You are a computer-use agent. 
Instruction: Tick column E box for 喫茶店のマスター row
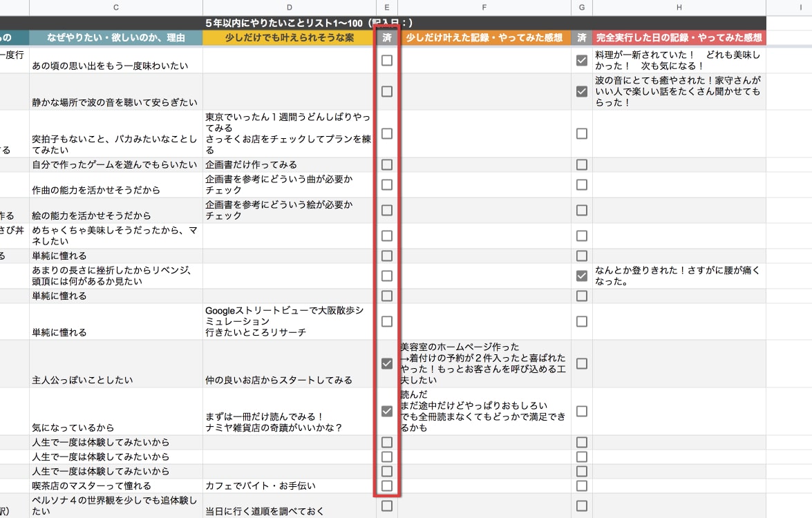[387, 486]
